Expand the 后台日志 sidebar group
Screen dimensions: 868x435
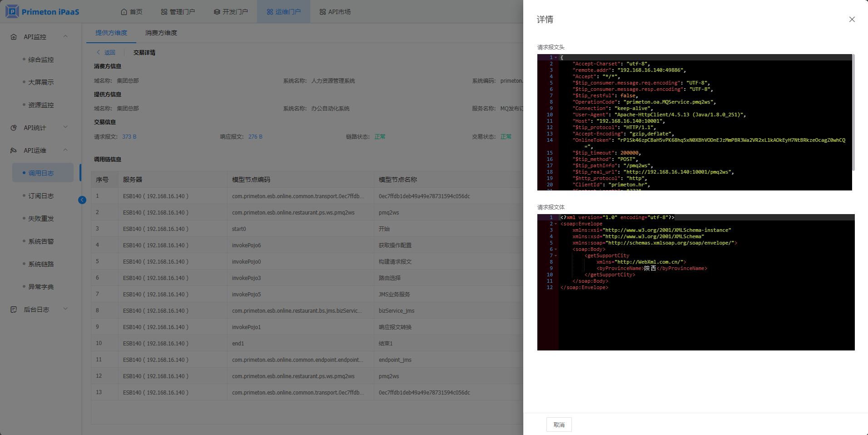click(x=65, y=309)
